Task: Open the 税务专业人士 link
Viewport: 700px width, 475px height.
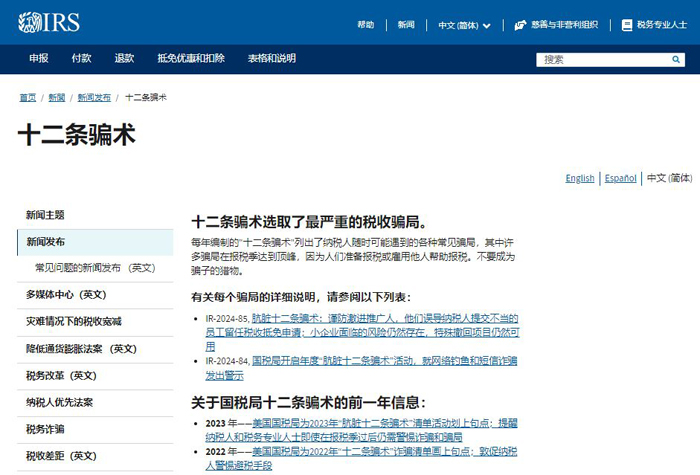Action: click(662, 25)
